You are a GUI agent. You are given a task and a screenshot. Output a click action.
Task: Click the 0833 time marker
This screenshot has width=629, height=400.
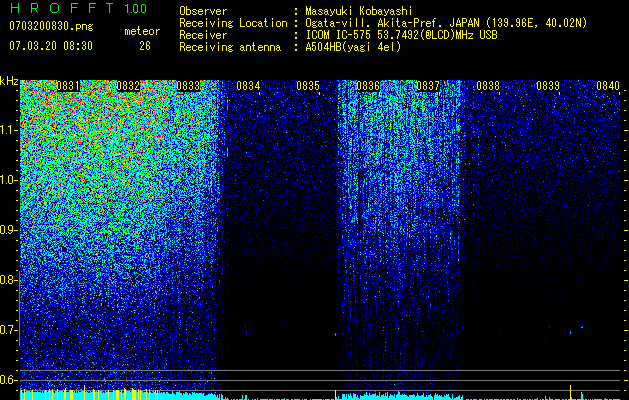coord(188,86)
